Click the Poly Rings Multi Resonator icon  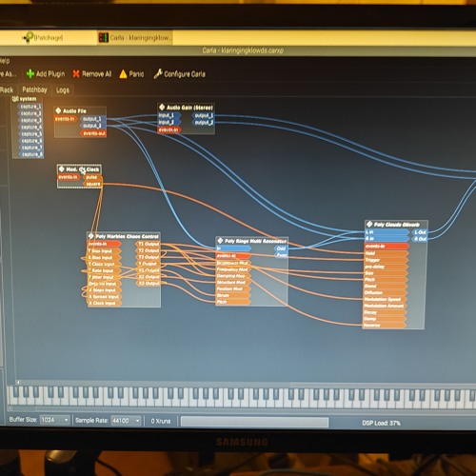220,241
